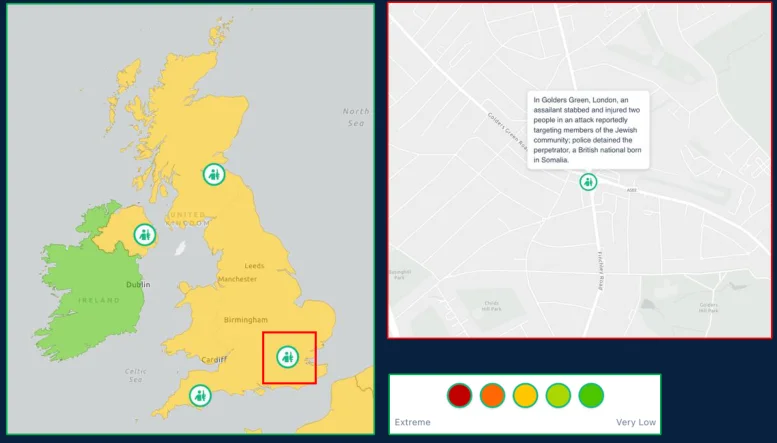Click the IRELAND country label
This screenshot has height=443, width=777.
(x=99, y=300)
